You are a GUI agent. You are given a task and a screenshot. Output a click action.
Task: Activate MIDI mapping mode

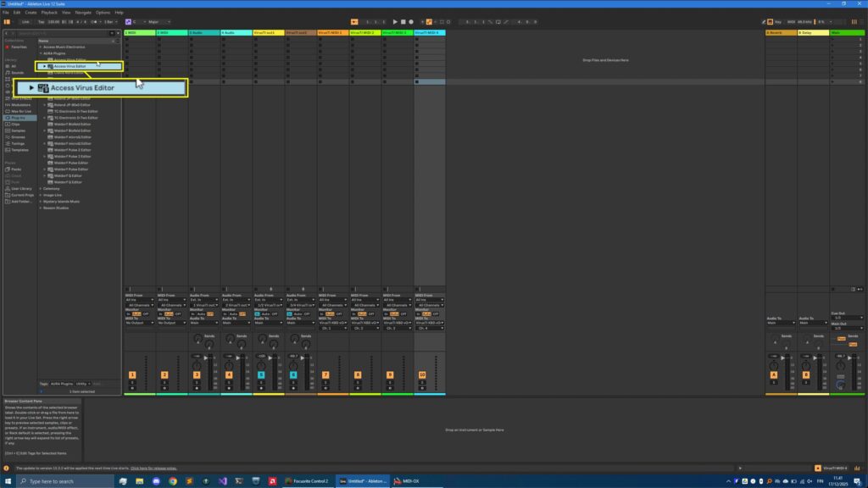(790, 21)
